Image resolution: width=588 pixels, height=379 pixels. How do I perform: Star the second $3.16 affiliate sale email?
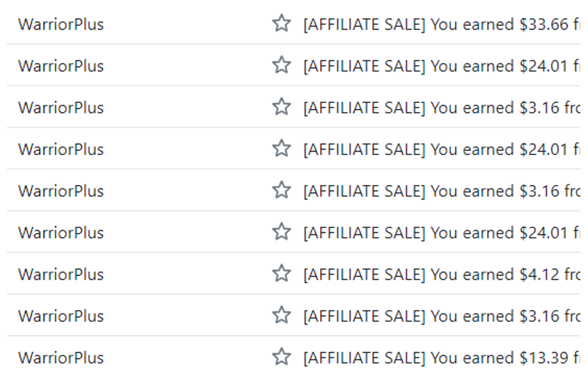pyautogui.click(x=281, y=191)
